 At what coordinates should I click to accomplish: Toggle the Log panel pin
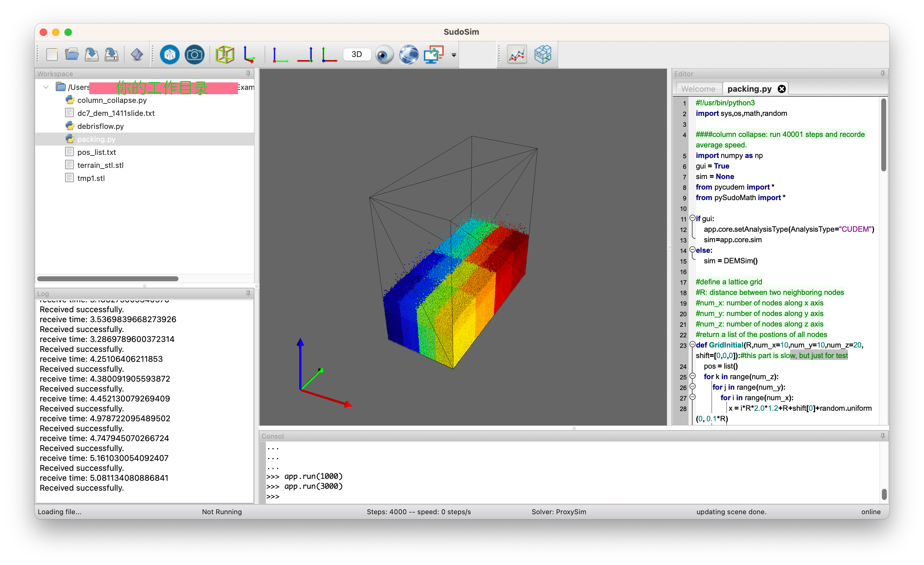pos(248,294)
